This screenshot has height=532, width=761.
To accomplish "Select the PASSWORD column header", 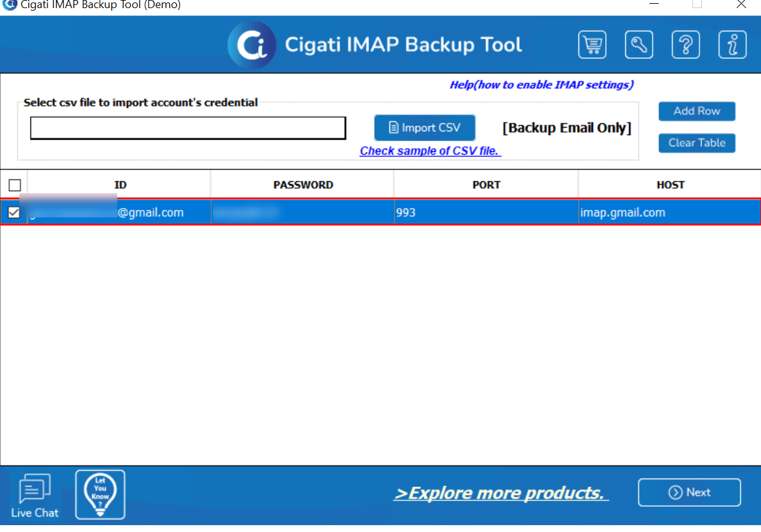I will 303,185.
